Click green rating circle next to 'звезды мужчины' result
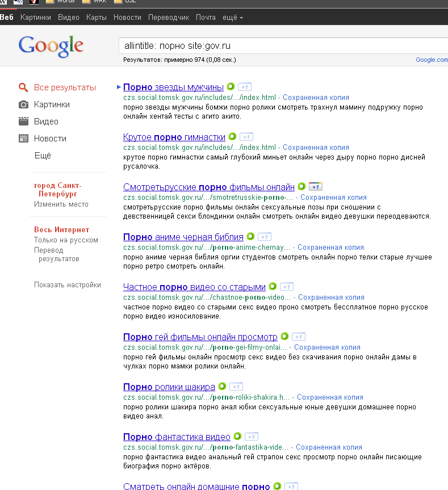Image resolution: width=448 pixels, height=490 pixels. click(x=231, y=86)
